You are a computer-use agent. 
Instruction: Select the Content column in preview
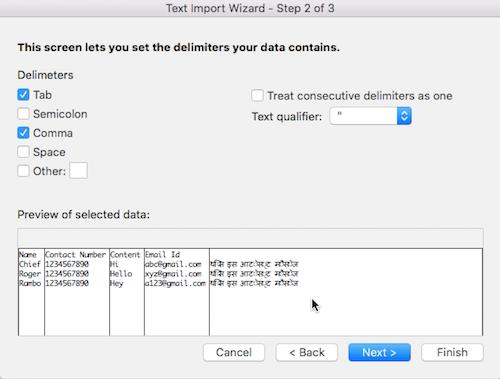(x=127, y=292)
